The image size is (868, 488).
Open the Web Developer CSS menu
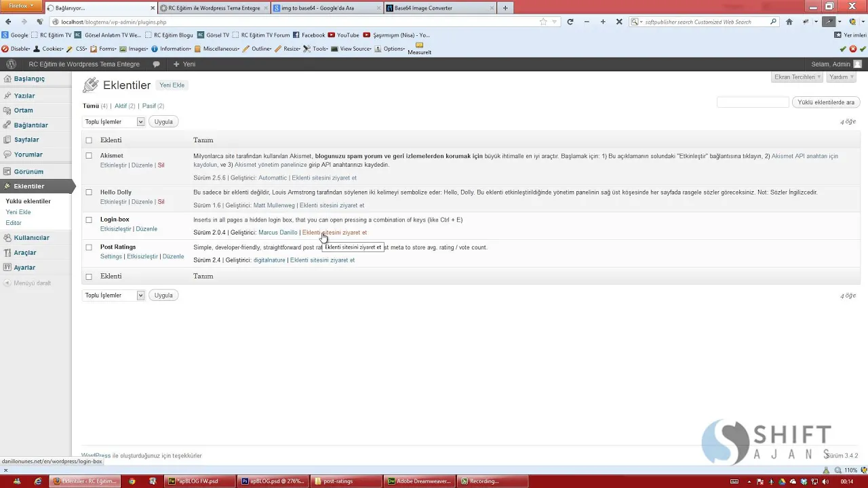point(78,49)
